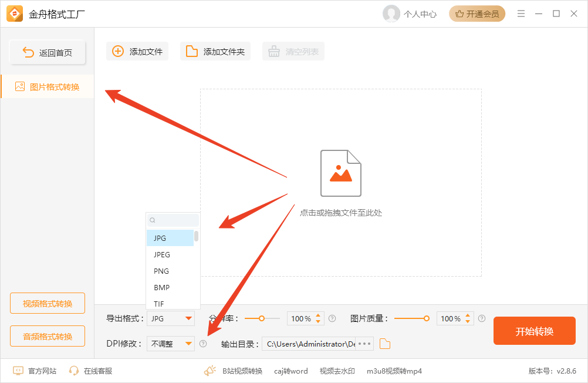Open the Jinzhou Format Factory logo icon
Screen dimensions: 588x383
point(15,13)
